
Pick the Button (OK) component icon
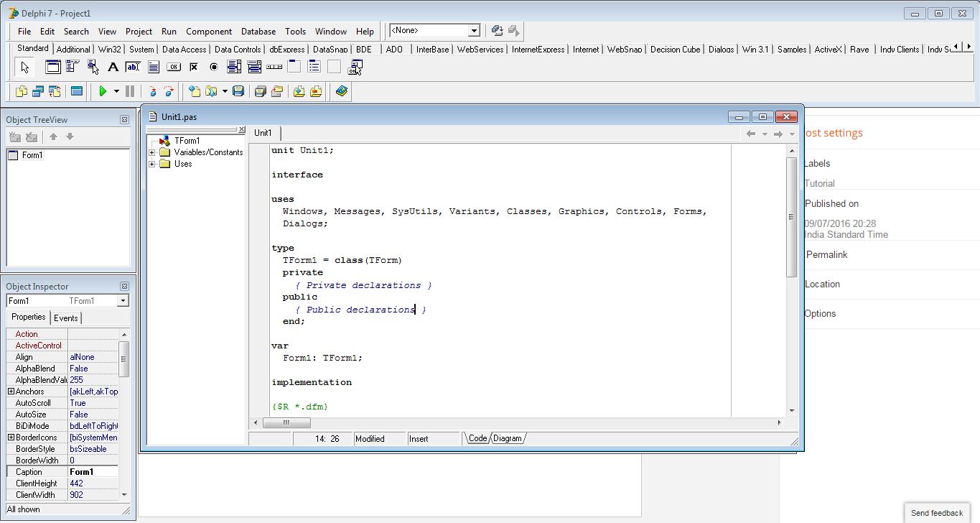coord(174,67)
